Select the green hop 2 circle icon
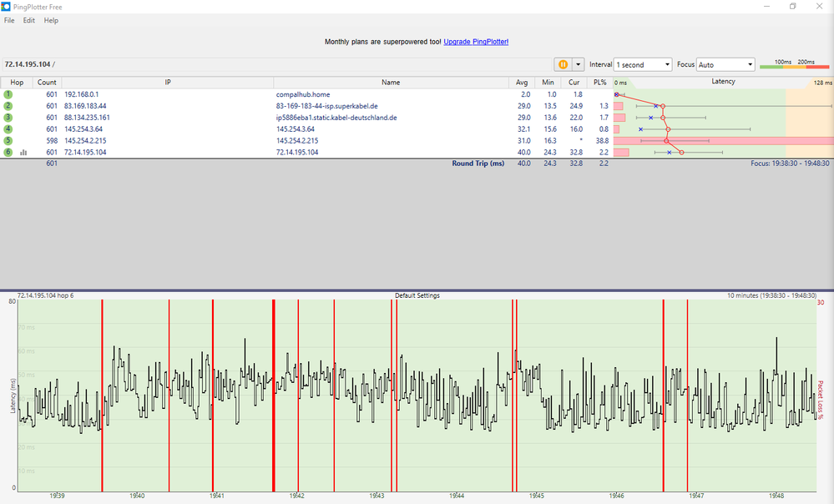 click(x=8, y=106)
